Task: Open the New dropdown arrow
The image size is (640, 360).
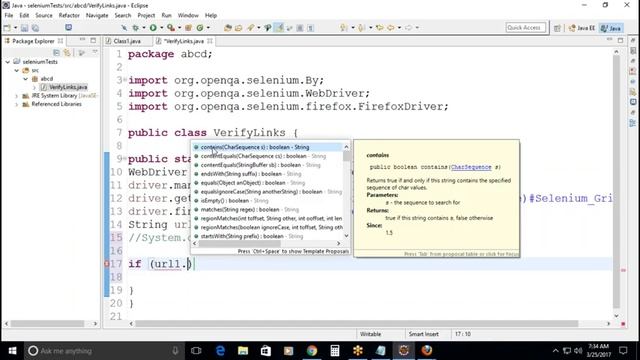Action: [16, 28]
